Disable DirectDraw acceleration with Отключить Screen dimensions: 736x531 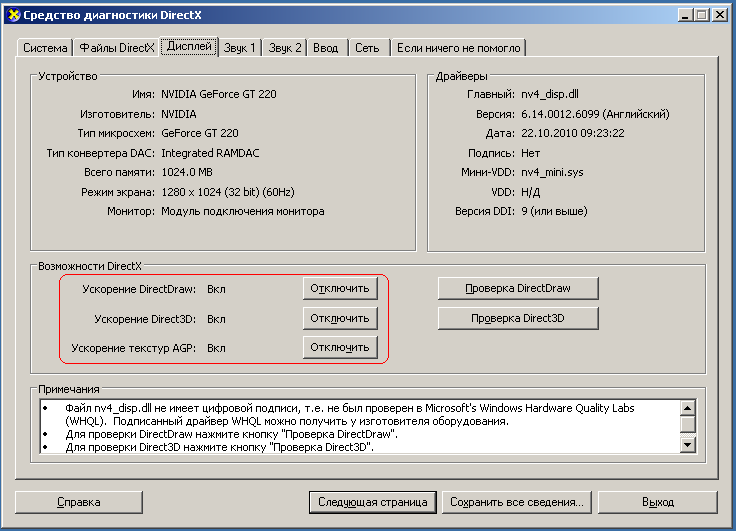click(340, 289)
